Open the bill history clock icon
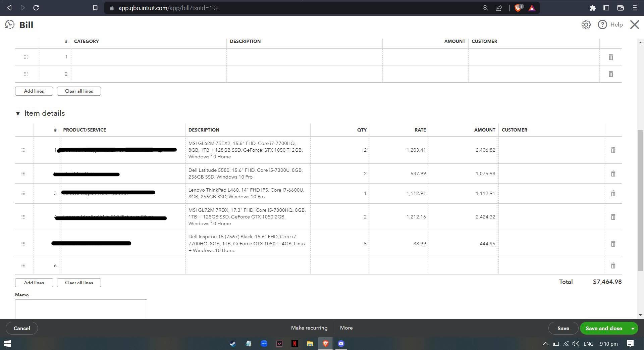This screenshot has width=644, height=350. tap(10, 24)
